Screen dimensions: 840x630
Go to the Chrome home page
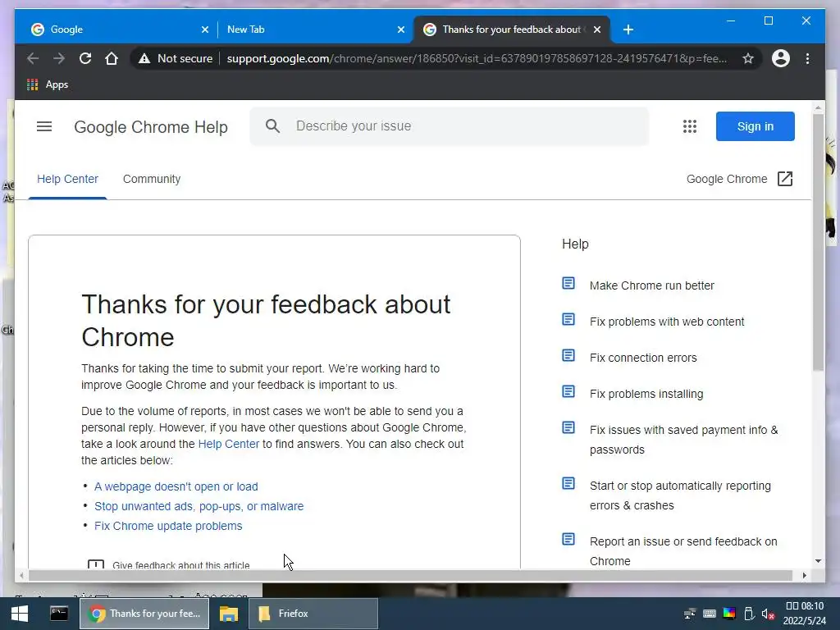[112, 58]
